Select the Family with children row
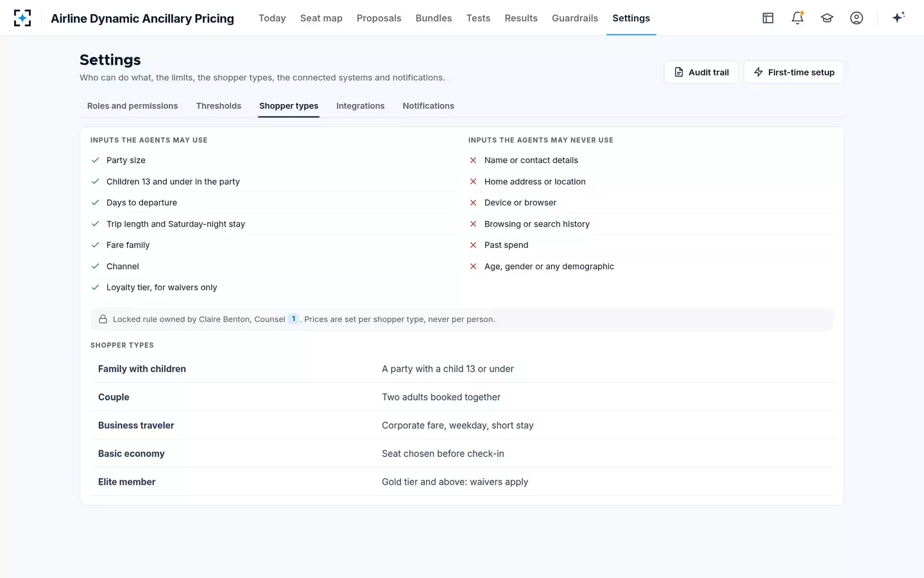 pyautogui.click(x=462, y=369)
